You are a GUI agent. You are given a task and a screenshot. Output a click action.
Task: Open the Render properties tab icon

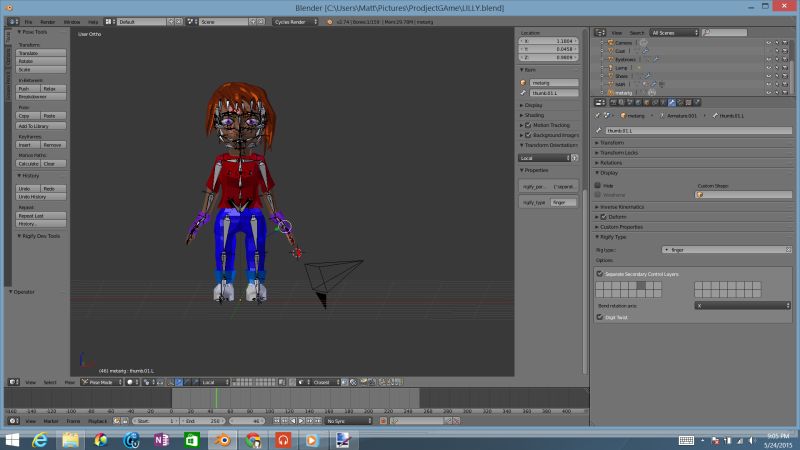pos(613,103)
